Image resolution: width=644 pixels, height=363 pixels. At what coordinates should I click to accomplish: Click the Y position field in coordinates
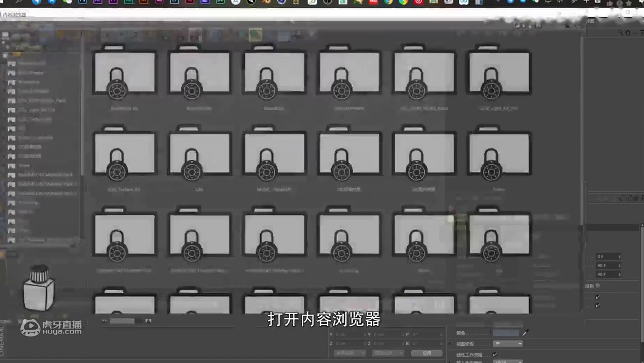pos(350,334)
